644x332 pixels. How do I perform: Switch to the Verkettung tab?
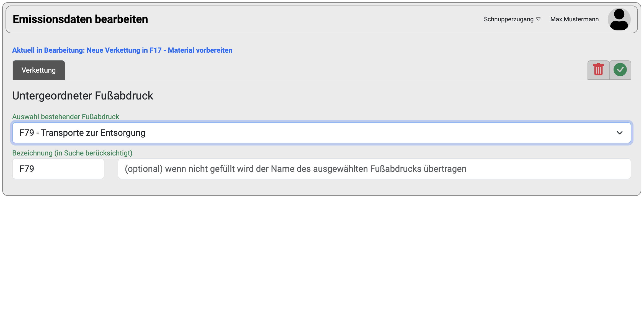point(39,70)
